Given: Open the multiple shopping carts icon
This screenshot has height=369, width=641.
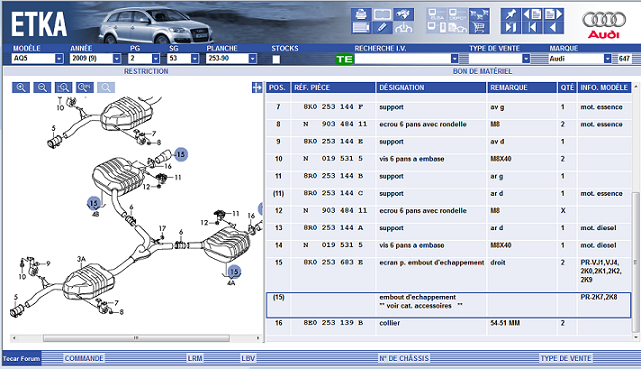Looking at the screenshot, I should (479, 14).
